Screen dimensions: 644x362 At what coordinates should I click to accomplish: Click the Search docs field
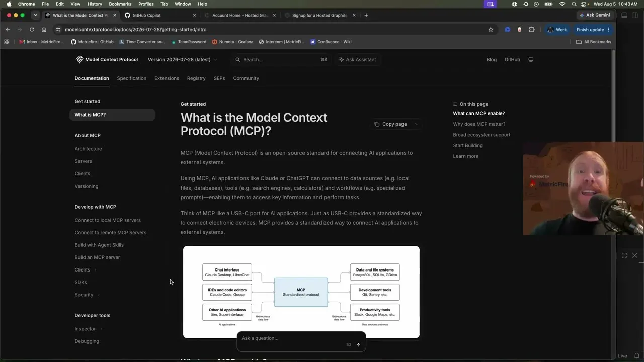(281, 59)
